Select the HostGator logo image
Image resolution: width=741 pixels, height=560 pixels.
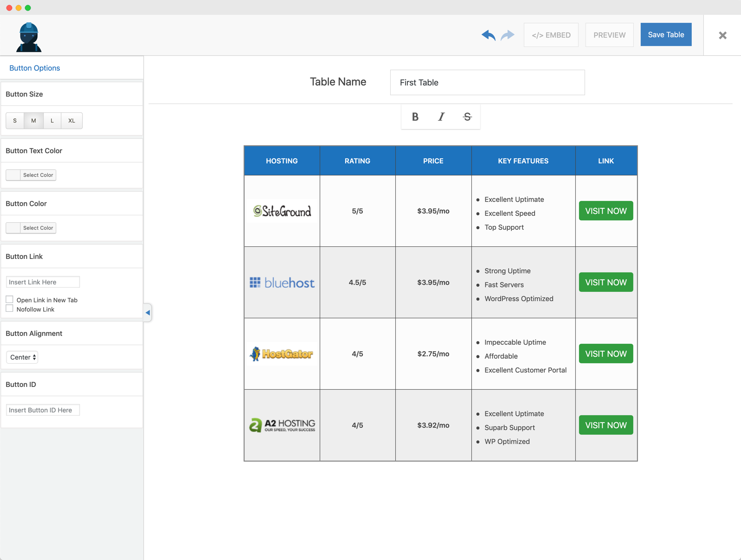[x=282, y=354]
